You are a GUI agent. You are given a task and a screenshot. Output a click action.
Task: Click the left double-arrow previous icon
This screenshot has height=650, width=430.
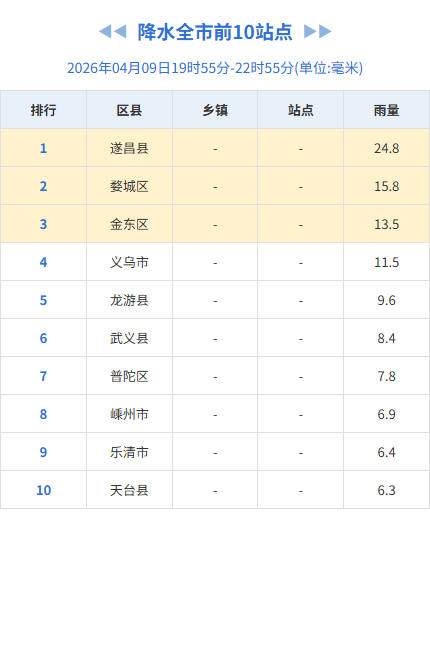pyautogui.click(x=112, y=32)
